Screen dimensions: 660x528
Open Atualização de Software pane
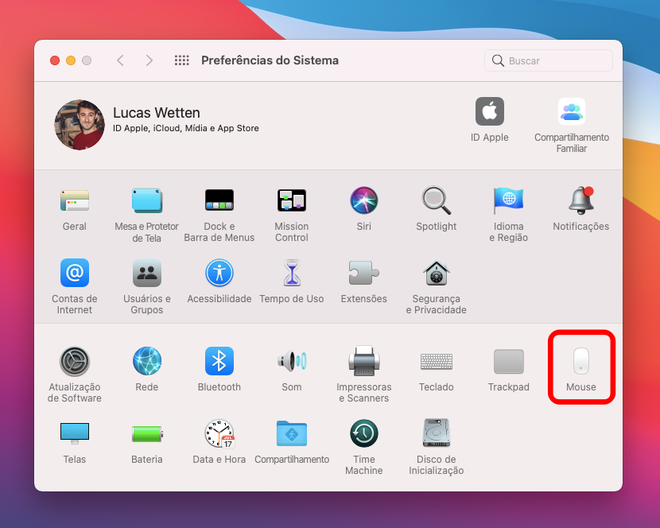click(x=75, y=361)
